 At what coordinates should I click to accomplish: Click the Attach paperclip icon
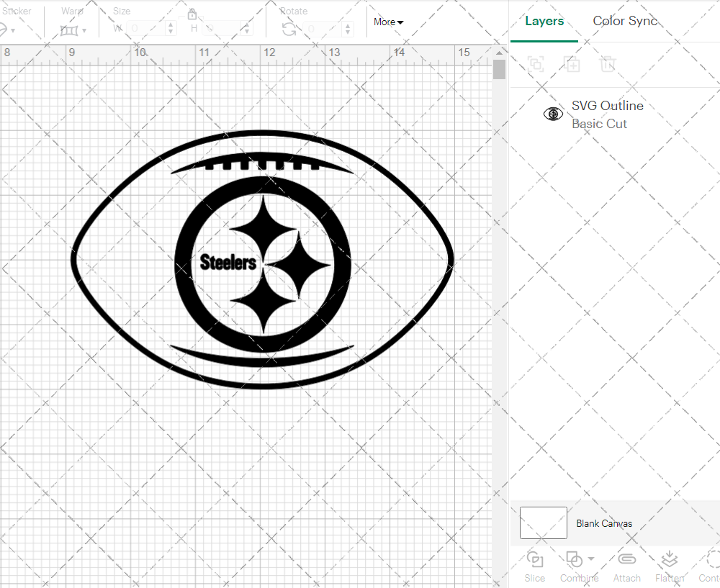coord(626,559)
